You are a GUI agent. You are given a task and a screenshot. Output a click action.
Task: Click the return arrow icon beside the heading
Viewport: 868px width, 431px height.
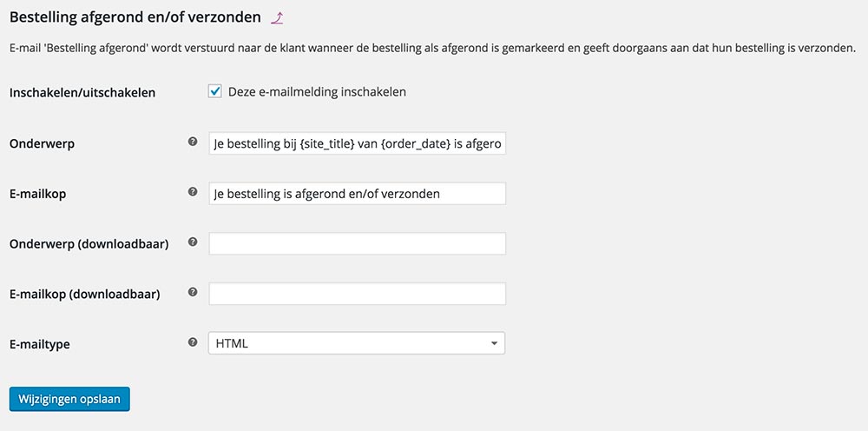[x=277, y=17]
